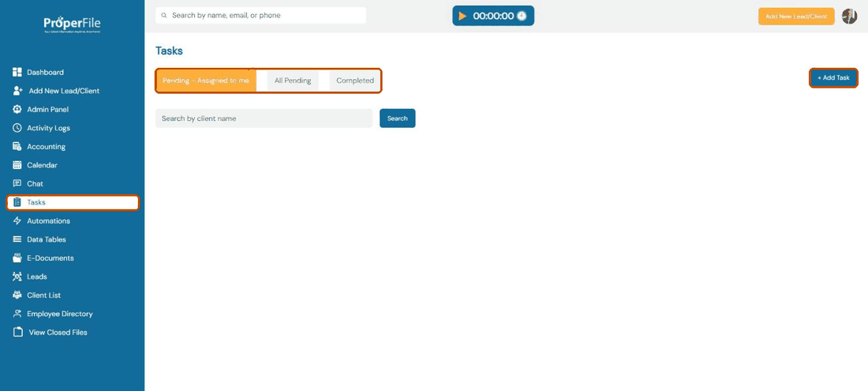Click the Dashboard grid icon
868x391 pixels.
pos(17,72)
